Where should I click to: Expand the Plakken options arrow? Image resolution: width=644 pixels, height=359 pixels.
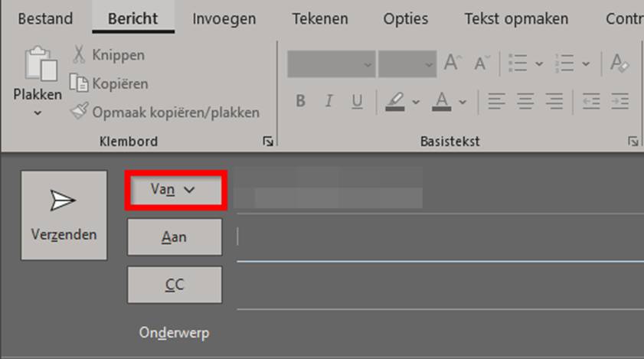pos(37,113)
